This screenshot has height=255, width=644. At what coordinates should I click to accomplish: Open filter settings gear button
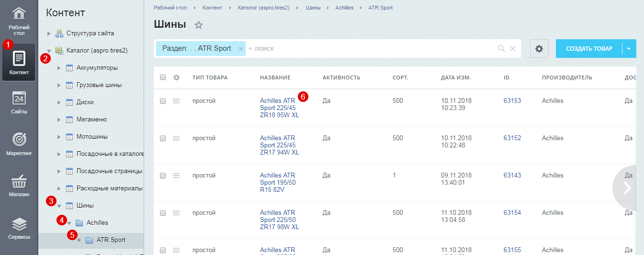tap(539, 49)
